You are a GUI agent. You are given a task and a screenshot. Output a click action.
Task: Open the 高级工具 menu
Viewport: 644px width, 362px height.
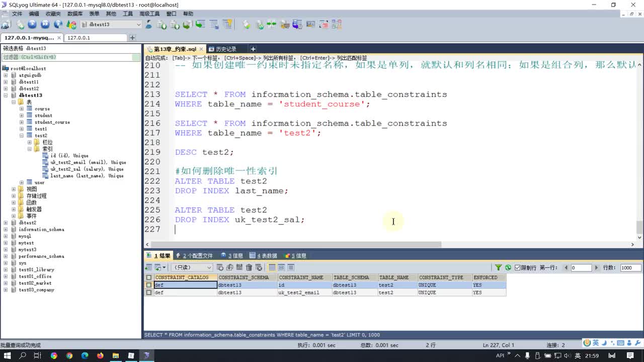pyautogui.click(x=149, y=14)
